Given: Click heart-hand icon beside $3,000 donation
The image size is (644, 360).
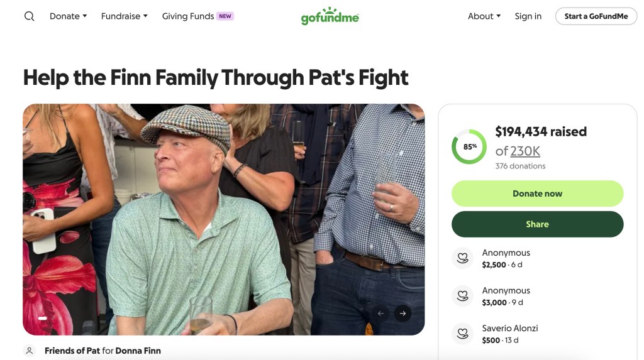Looking at the screenshot, I should pyautogui.click(x=463, y=296).
